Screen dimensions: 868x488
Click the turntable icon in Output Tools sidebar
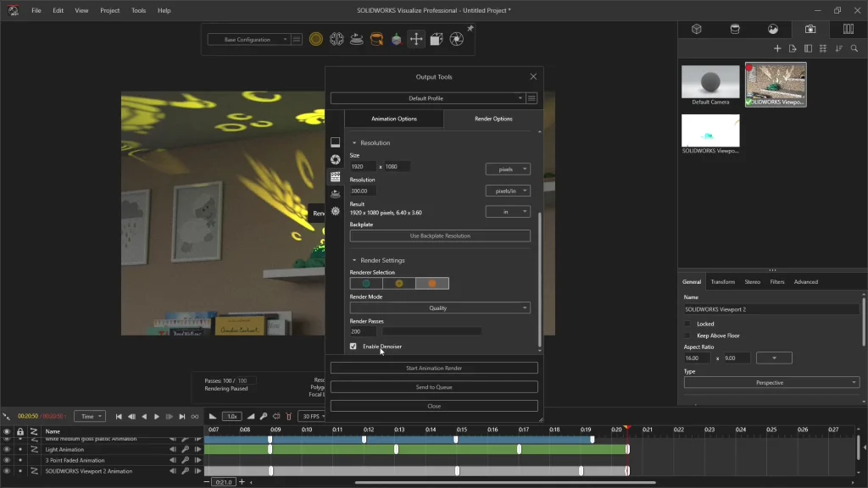click(x=336, y=194)
